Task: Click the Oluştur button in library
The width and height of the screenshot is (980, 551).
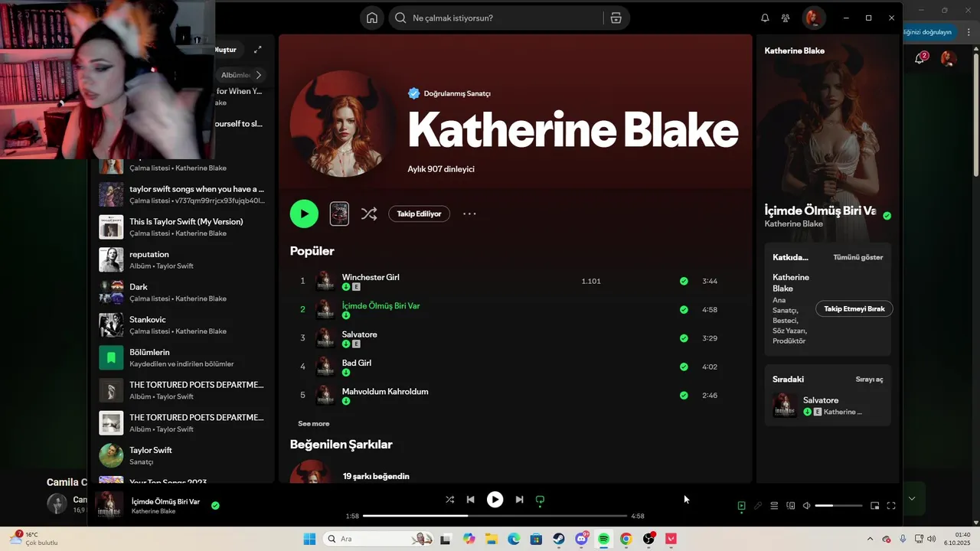Action: click(225, 50)
